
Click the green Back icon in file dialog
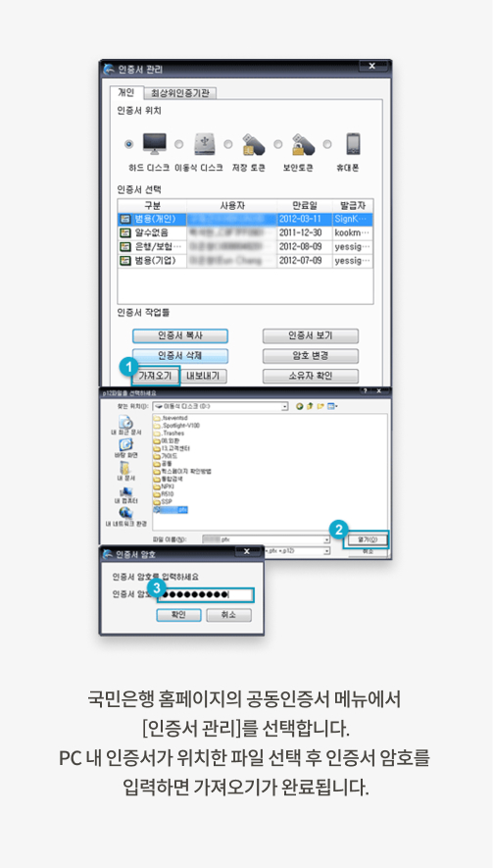pos(300,406)
